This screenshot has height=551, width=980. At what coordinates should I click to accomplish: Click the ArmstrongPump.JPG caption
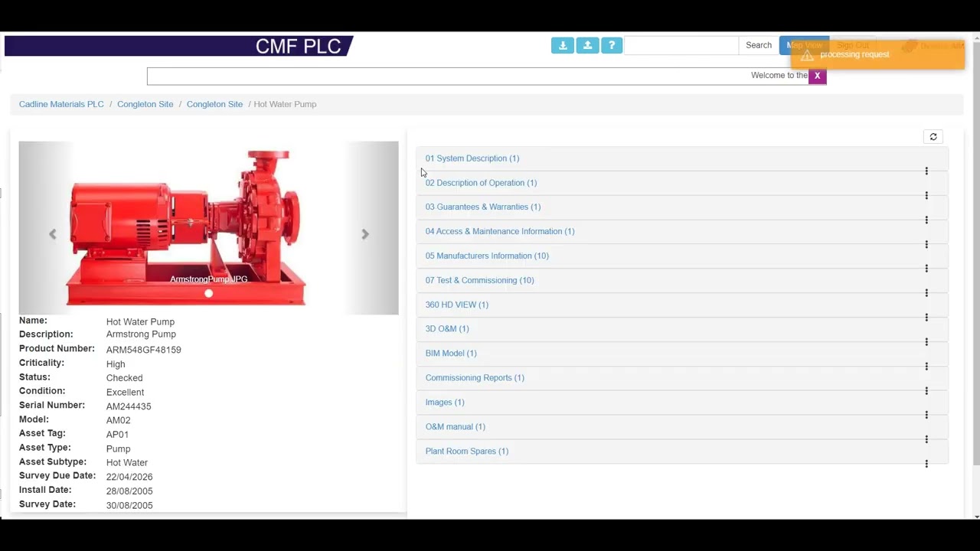click(208, 279)
